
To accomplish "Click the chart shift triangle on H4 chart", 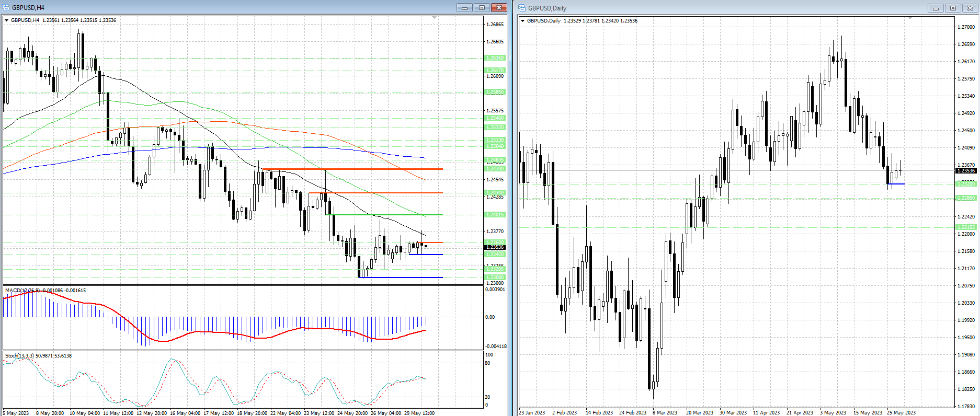I will pyautogui.click(x=434, y=18).
